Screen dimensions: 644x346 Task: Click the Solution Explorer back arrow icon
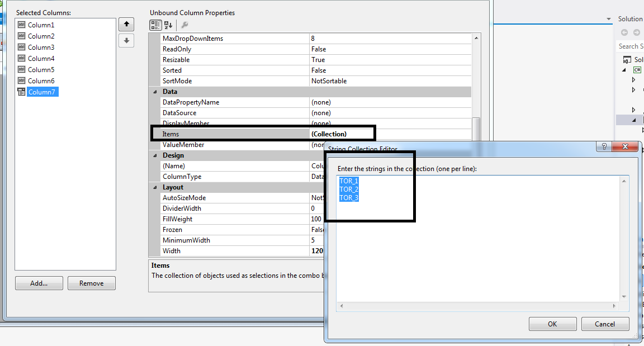pyautogui.click(x=624, y=32)
